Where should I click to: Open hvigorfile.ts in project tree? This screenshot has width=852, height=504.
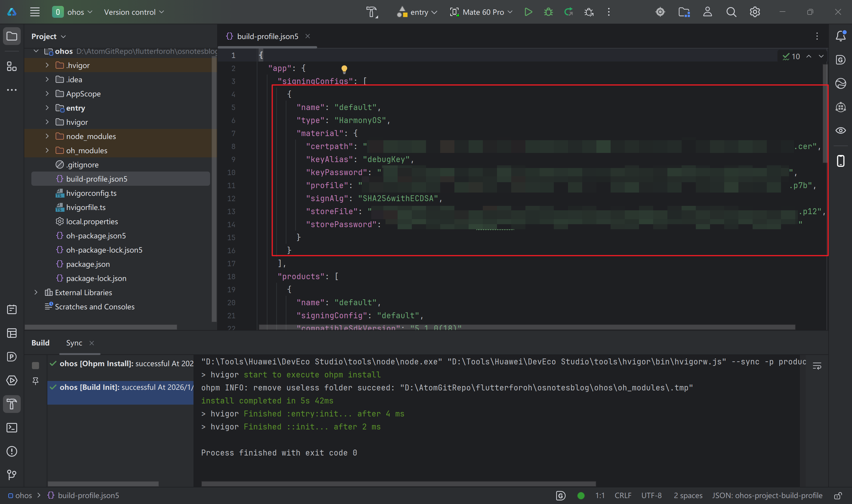coord(85,207)
